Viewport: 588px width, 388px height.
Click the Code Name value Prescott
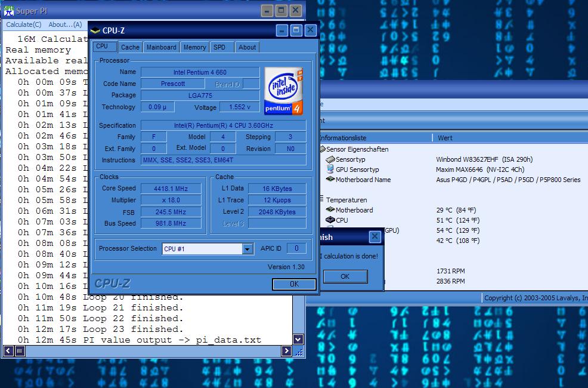[173, 84]
